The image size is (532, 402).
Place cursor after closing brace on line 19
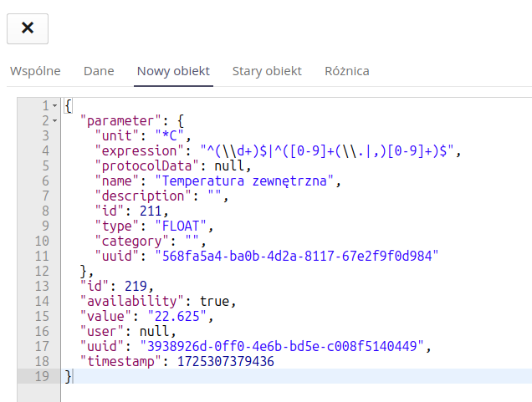point(74,377)
